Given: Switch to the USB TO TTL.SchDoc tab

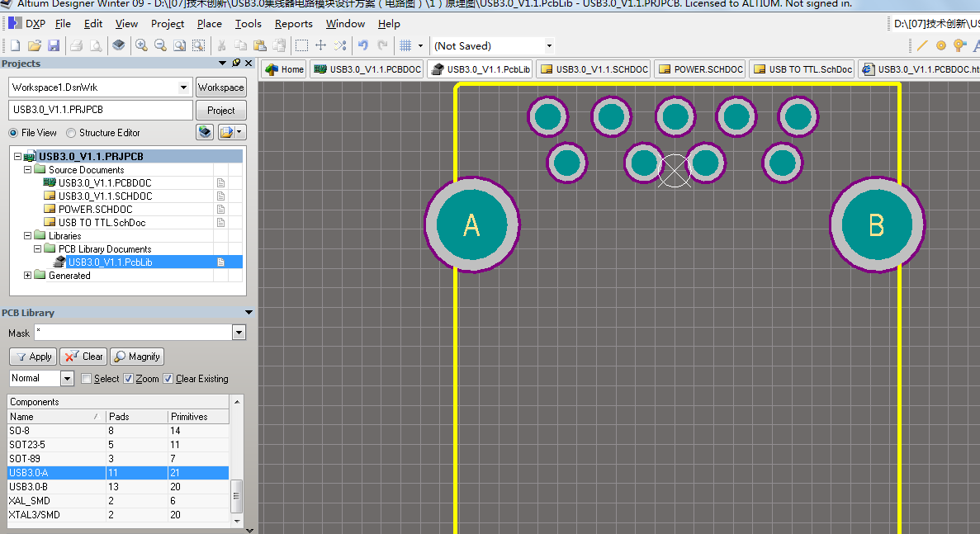Looking at the screenshot, I should [802, 69].
